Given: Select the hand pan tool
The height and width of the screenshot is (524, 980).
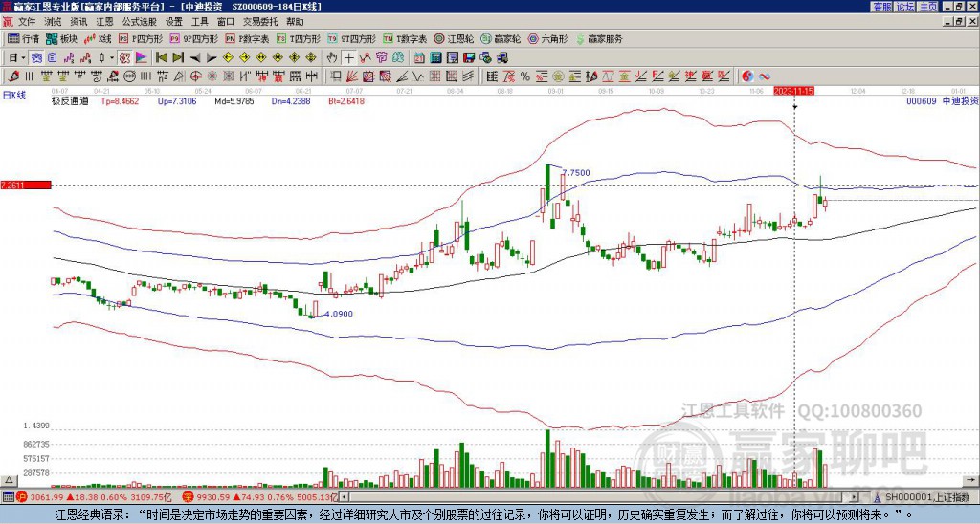Looking at the screenshot, I should coord(332,58).
